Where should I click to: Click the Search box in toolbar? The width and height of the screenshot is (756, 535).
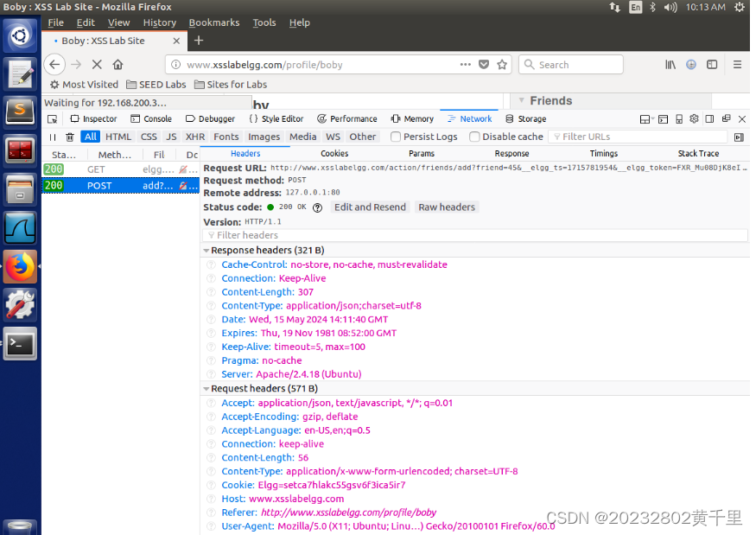click(x=571, y=65)
